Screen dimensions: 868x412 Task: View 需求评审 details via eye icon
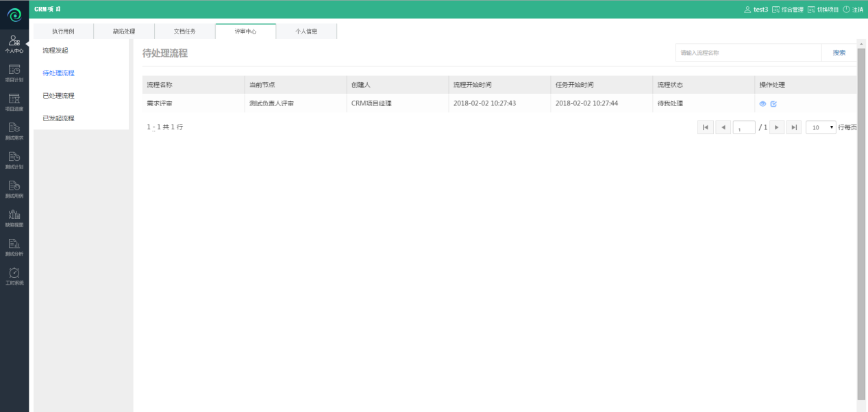coord(762,103)
